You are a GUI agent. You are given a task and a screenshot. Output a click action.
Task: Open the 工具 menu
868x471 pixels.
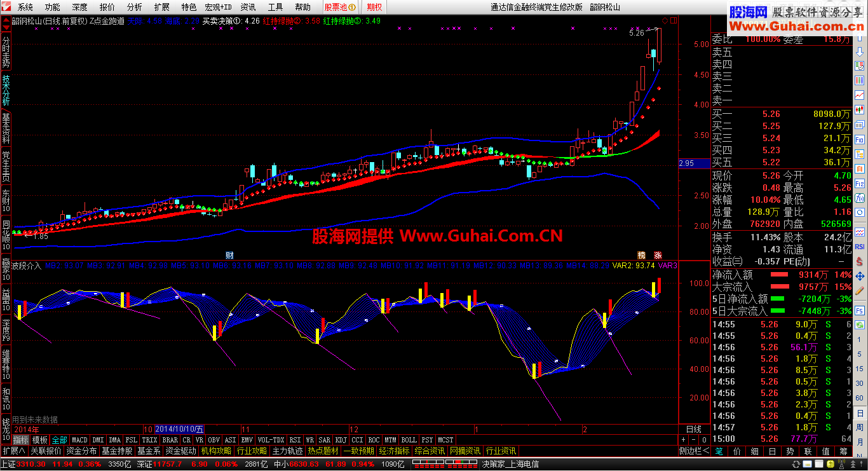275,7
